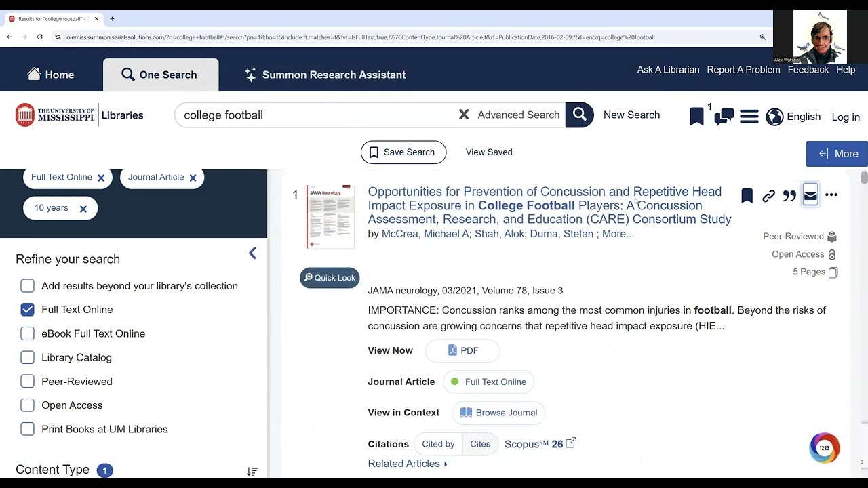Open View Saved searches
The width and height of the screenshot is (868, 488).
tap(489, 152)
